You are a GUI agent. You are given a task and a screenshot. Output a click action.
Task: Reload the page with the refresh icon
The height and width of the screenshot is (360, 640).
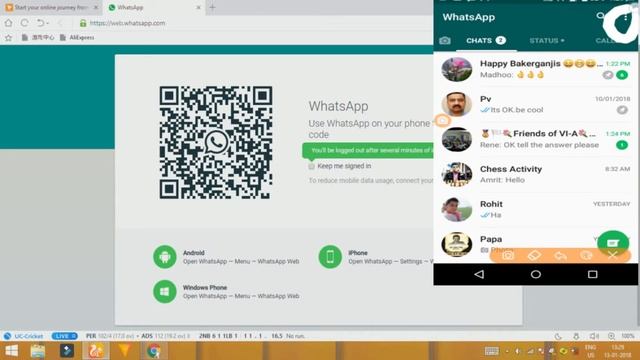(24, 23)
